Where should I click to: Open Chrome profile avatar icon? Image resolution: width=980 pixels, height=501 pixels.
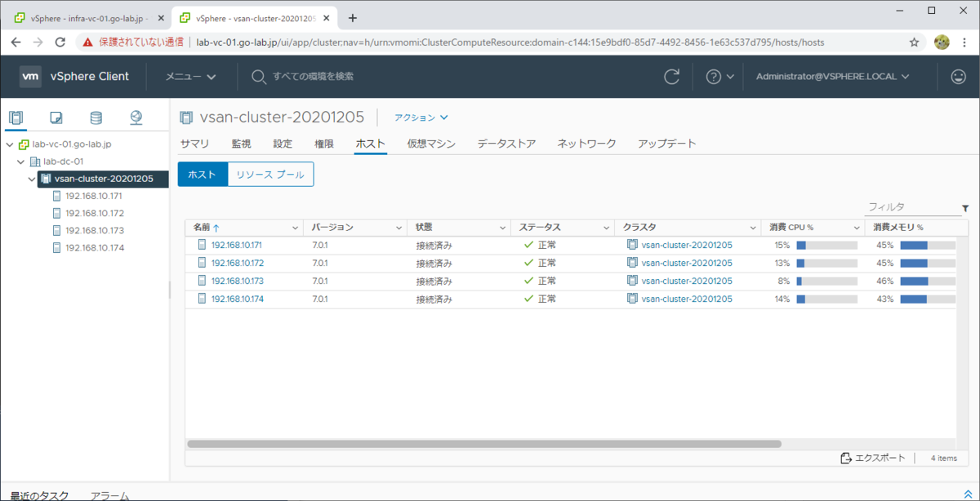tap(942, 42)
